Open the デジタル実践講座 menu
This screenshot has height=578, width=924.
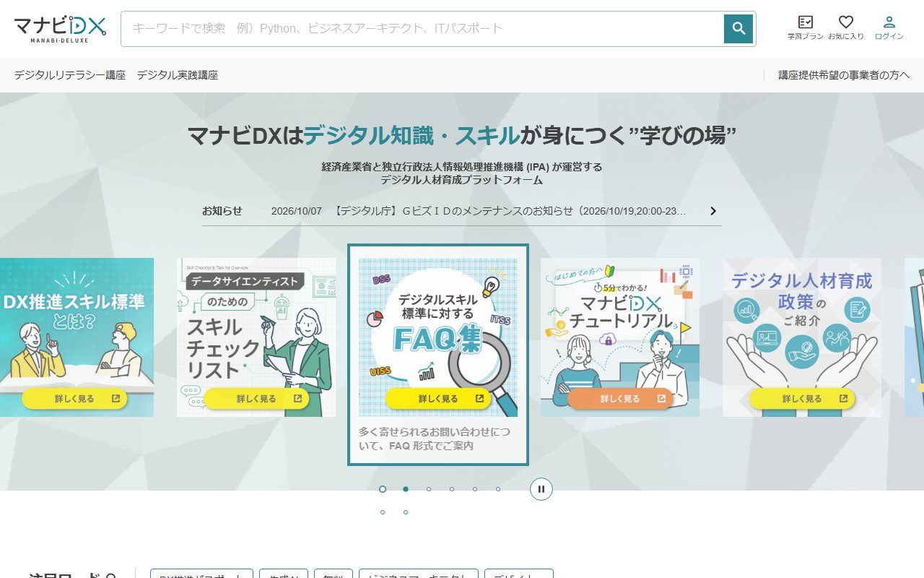click(x=178, y=75)
